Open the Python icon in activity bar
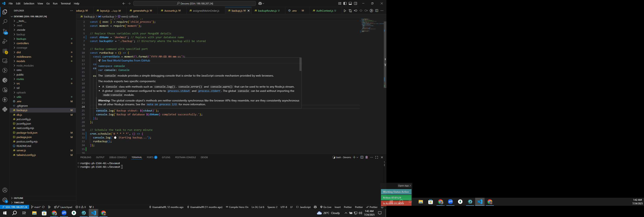644x217 pixels. (x=5, y=109)
